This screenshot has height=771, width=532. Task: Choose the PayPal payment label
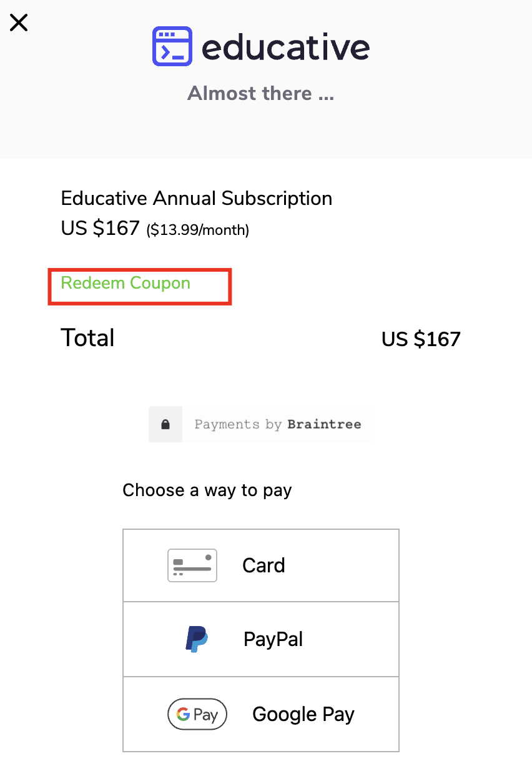click(x=273, y=639)
